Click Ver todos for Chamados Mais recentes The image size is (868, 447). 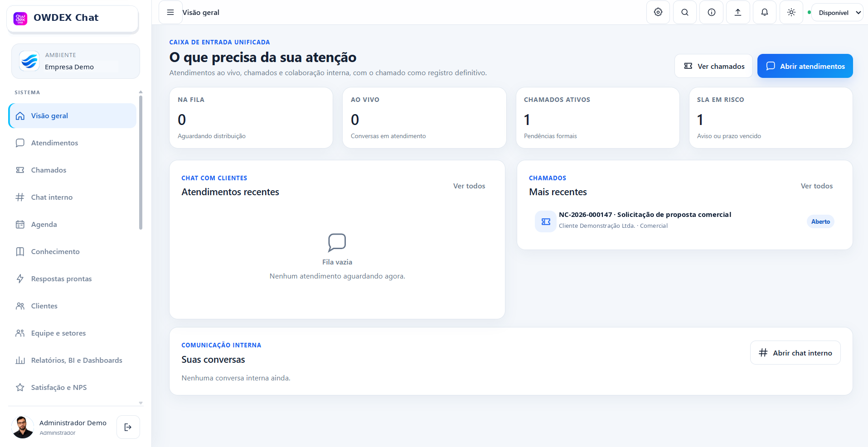[x=817, y=186]
